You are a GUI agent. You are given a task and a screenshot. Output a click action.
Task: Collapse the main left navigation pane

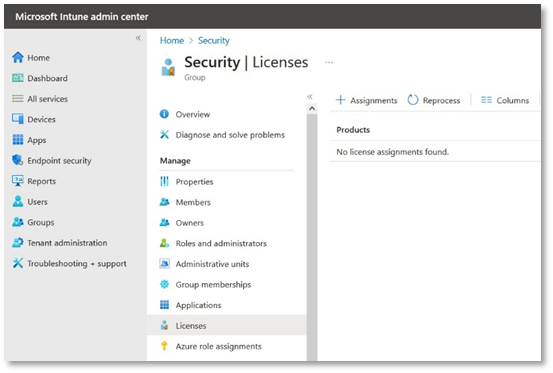(138, 38)
